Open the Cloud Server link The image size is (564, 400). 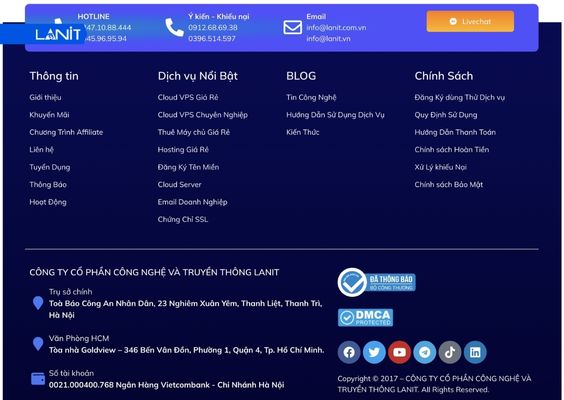[179, 185]
